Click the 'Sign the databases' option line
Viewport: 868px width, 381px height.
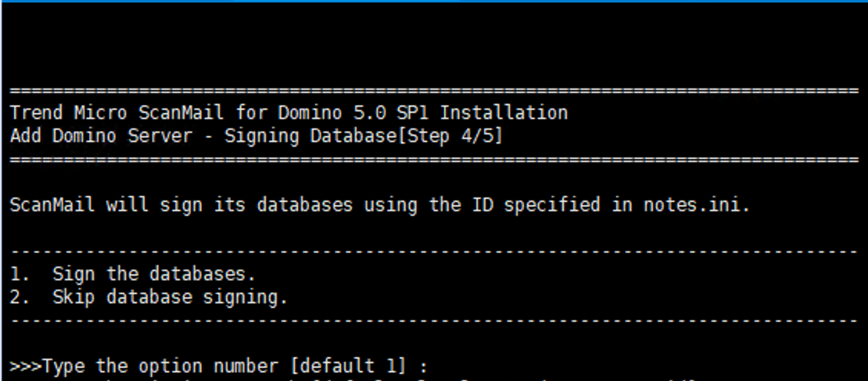pos(154,274)
